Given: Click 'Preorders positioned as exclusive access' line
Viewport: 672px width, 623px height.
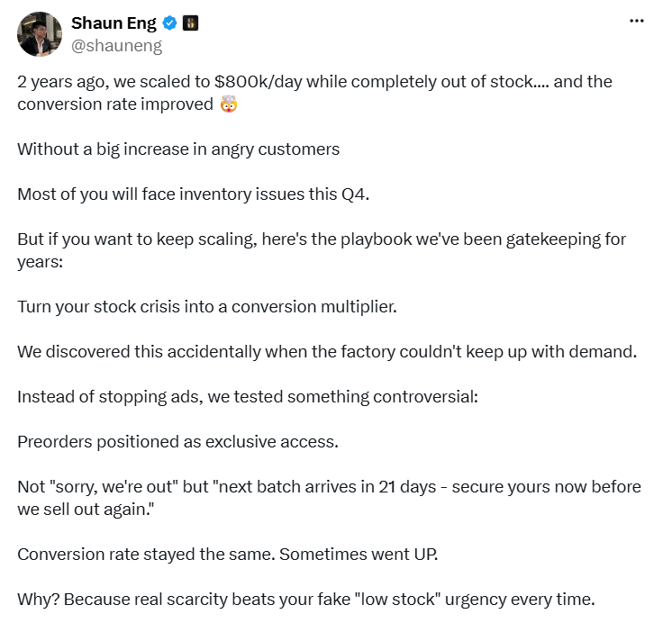Looking at the screenshot, I should 177,442.
